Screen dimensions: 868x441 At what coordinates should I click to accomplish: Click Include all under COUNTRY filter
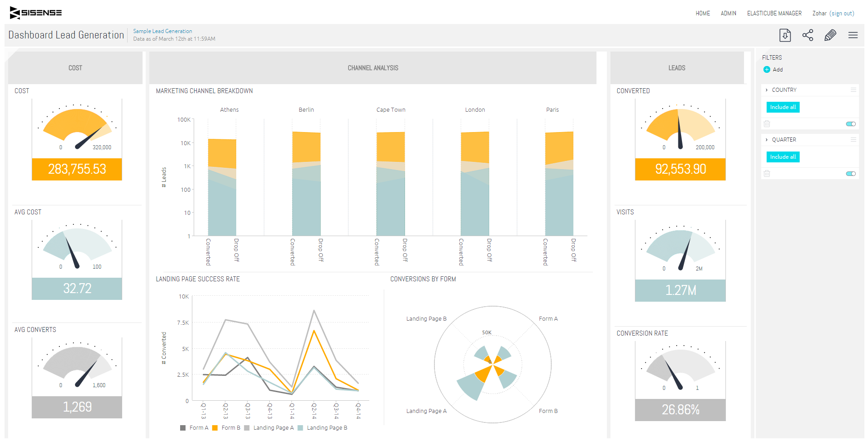(x=783, y=107)
